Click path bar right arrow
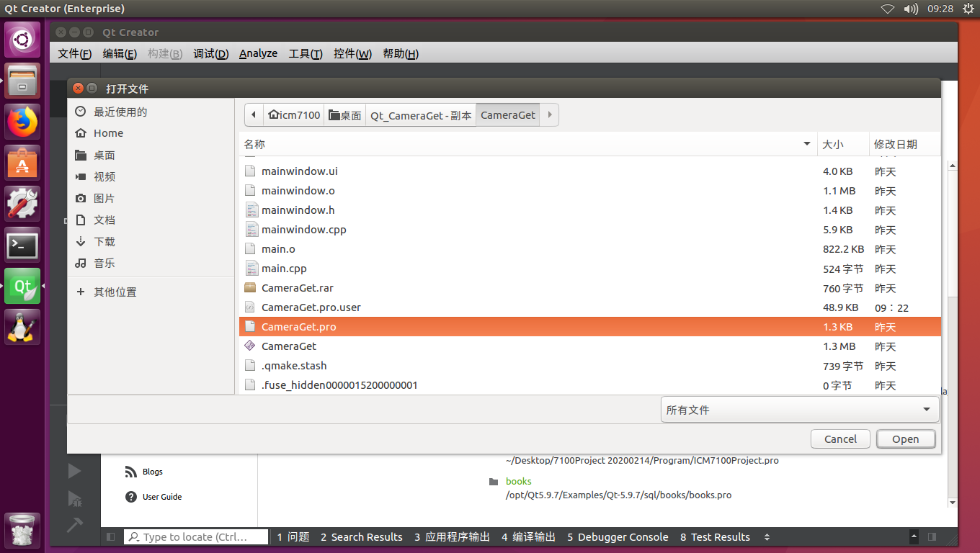The image size is (980, 553). pyautogui.click(x=550, y=115)
